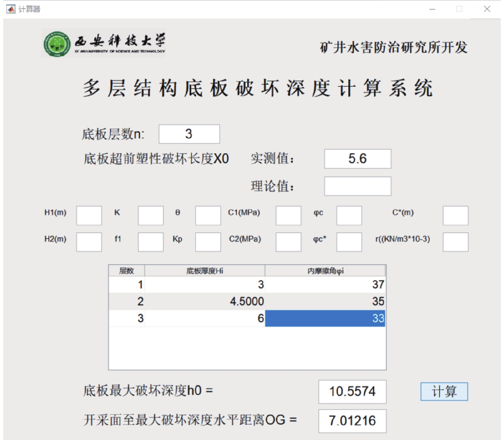Screen dimensions: 504x440
Task: Select the highlighted cell with value 33
Action: coord(325,318)
